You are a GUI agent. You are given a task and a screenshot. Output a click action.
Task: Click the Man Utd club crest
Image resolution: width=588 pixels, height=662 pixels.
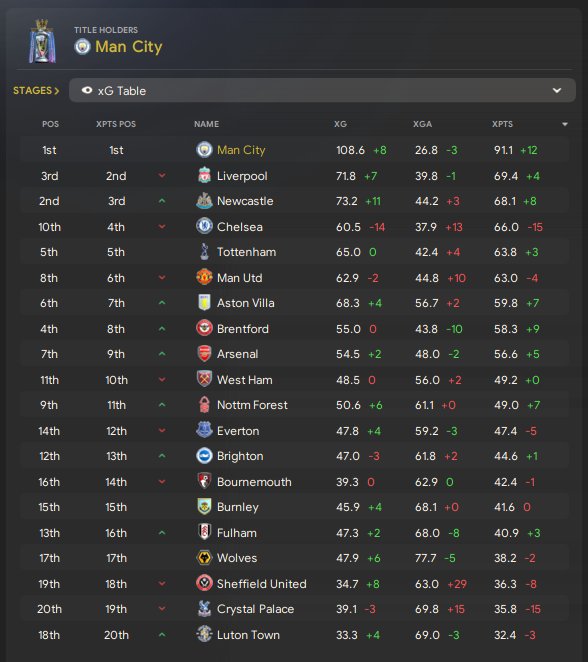[x=204, y=277]
